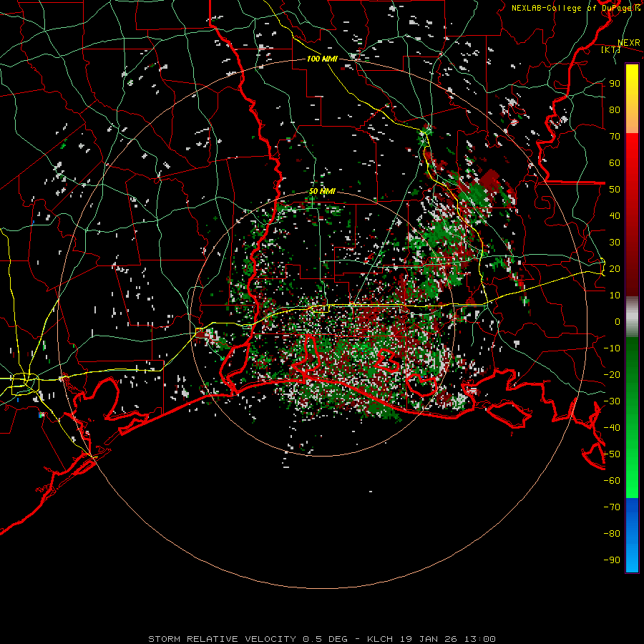
Task: Select the 80 value on velocity scale
Action: click(615, 110)
